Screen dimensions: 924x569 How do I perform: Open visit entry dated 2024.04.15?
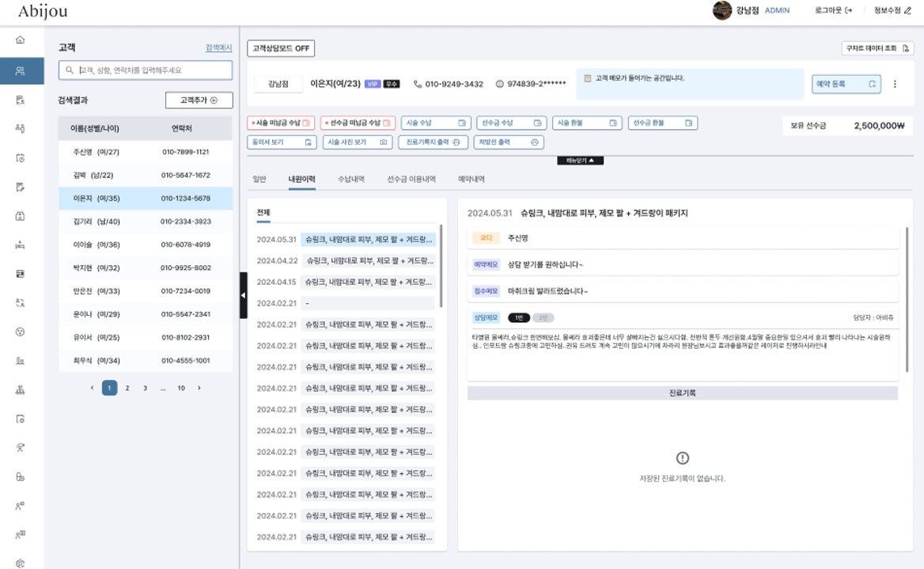(346, 282)
